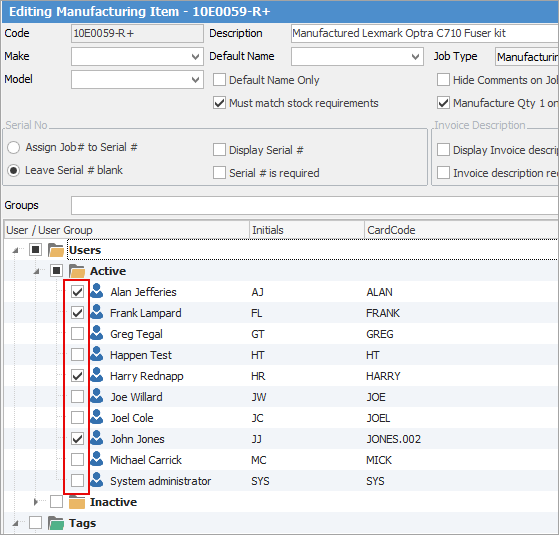This screenshot has width=559, height=535.
Task: Click Happen Test user icon
Action: pyautogui.click(x=97, y=354)
